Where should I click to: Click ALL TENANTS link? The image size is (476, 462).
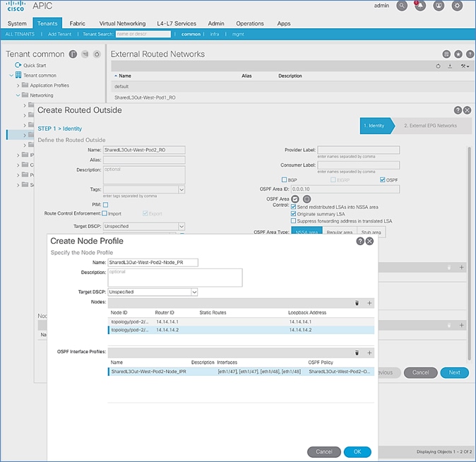(20, 34)
